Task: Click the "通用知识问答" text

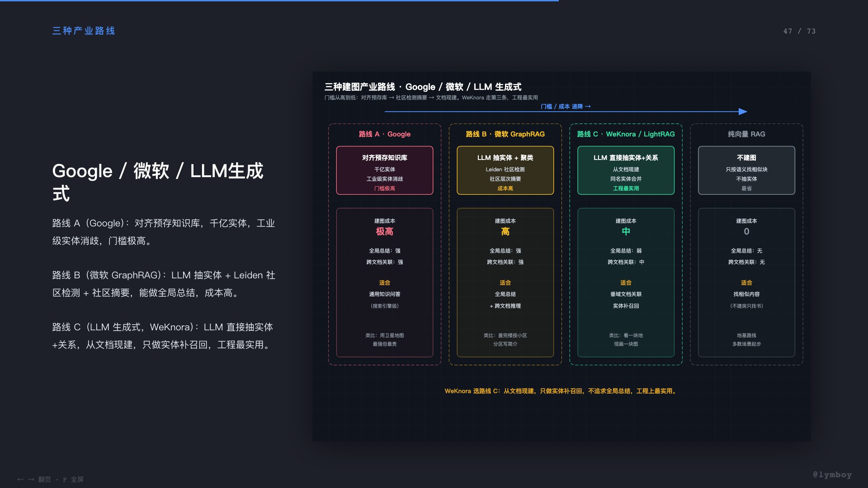Action: coord(385,294)
